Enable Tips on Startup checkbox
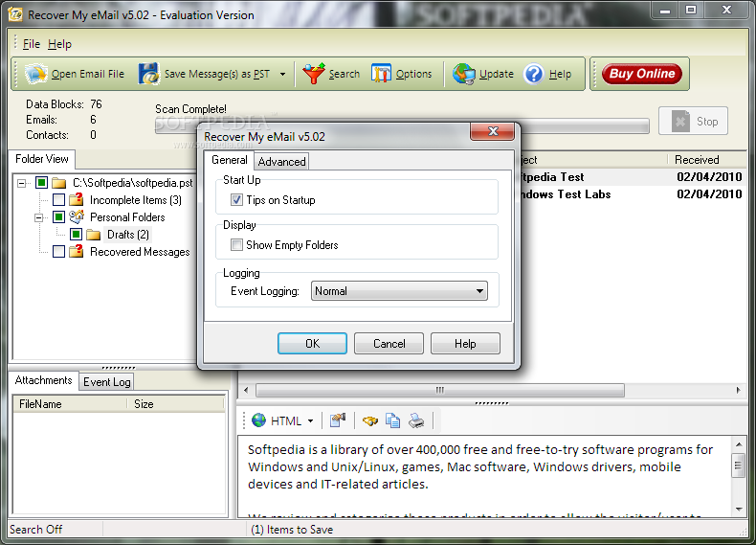 click(x=236, y=199)
